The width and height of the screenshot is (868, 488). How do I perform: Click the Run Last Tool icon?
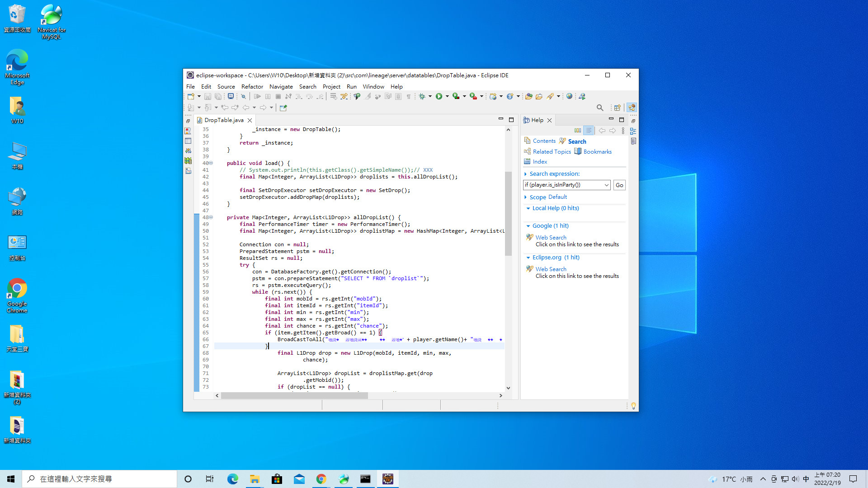(x=473, y=96)
